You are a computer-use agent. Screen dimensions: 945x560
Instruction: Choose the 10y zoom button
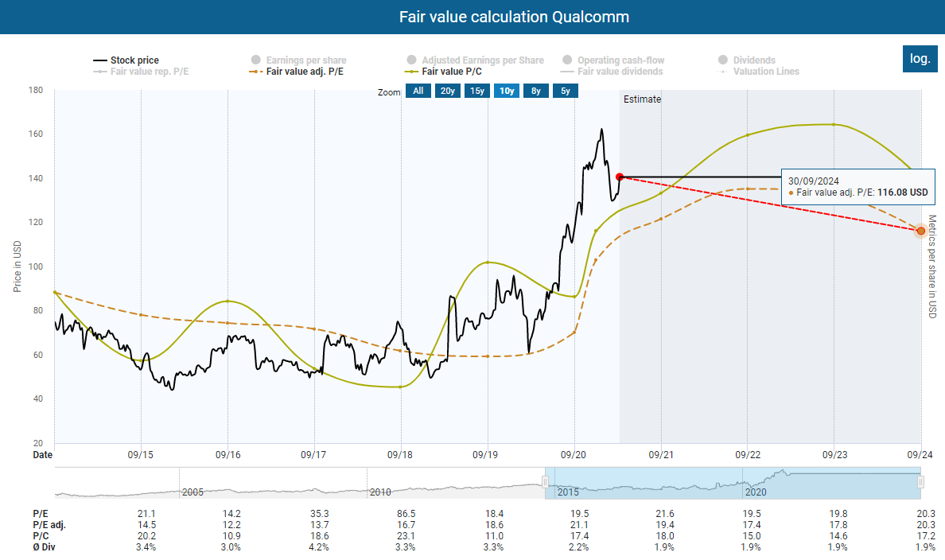[506, 91]
